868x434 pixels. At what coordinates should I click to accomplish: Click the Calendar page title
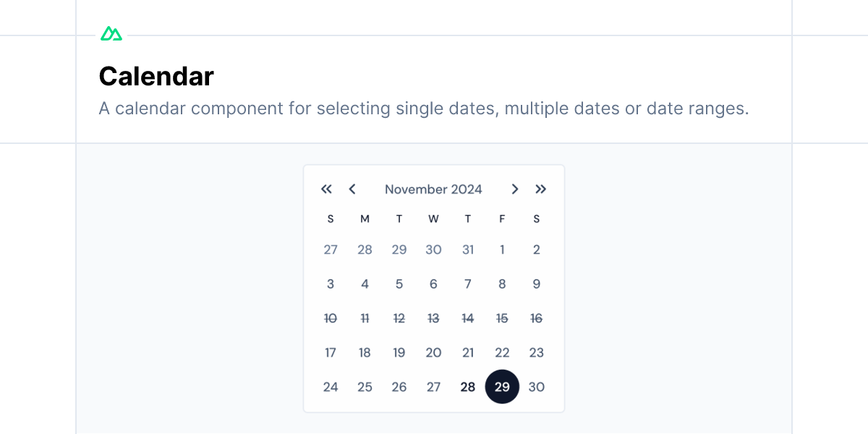pos(156,76)
